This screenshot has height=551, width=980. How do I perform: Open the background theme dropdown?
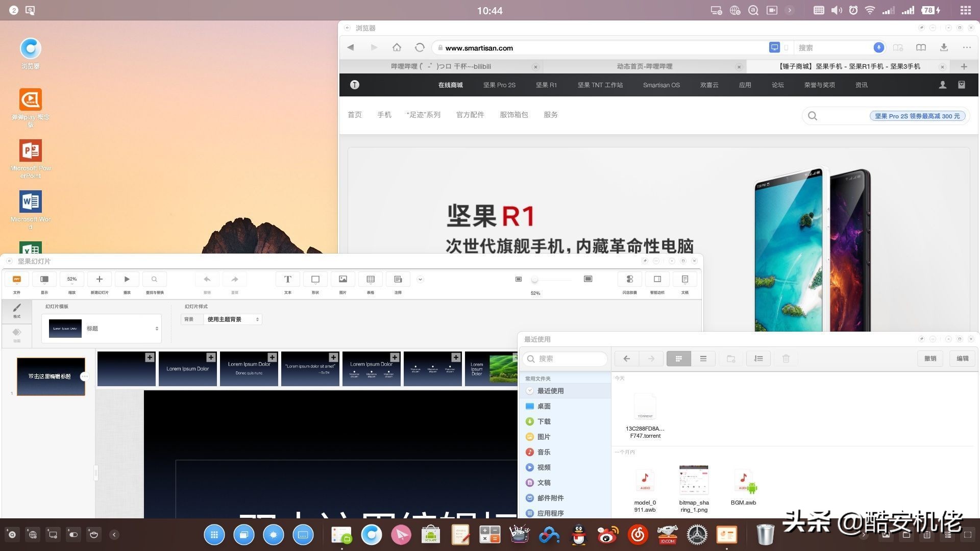[x=232, y=319]
